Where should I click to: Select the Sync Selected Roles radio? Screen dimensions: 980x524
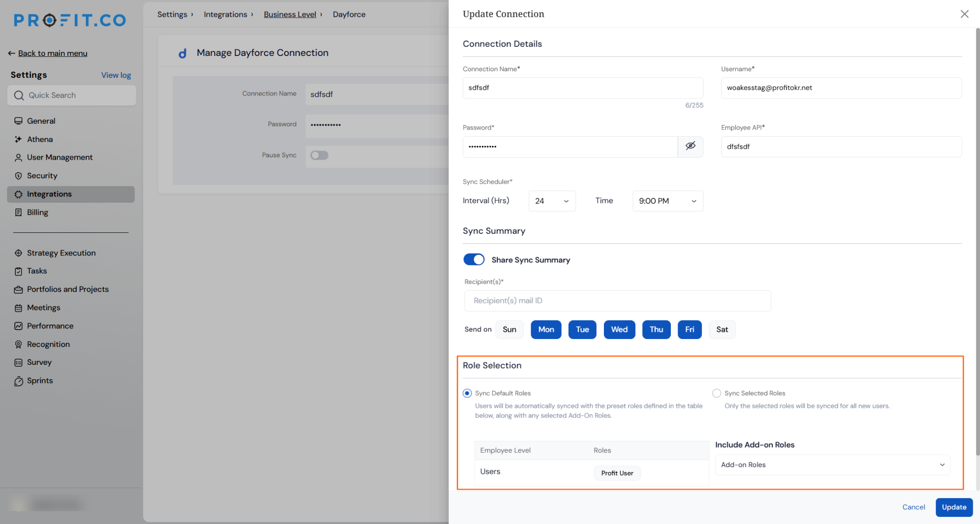tap(716, 393)
